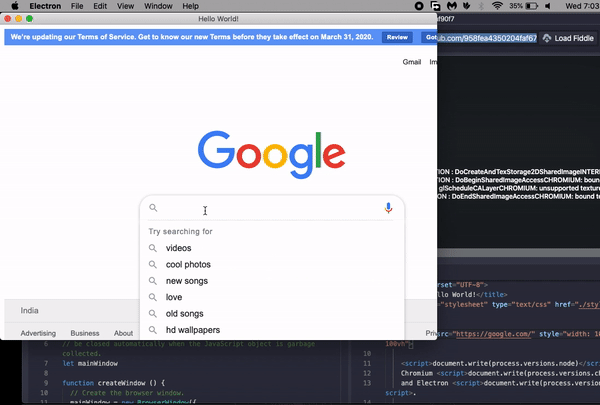Click the magnifier icon beside 'love'
Image resolution: width=600 pixels, height=405 pixels.
point(153,297)
